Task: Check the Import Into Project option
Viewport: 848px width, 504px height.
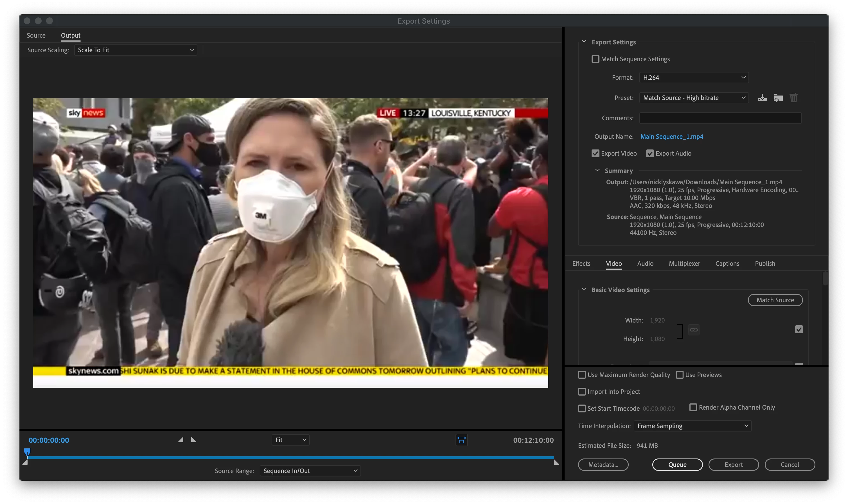Action: click(x=582, y=392)
